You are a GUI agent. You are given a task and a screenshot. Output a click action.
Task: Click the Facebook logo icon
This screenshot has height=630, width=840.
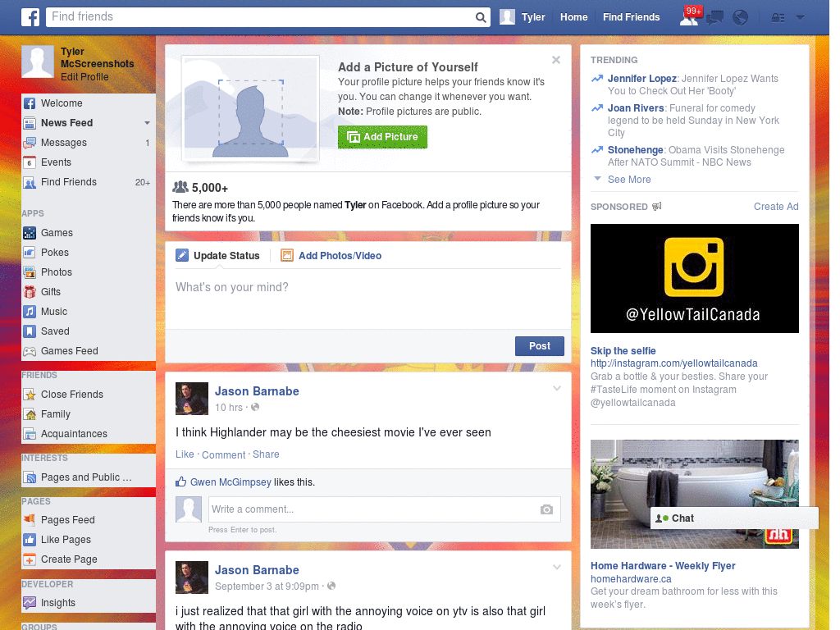point(30,17)
